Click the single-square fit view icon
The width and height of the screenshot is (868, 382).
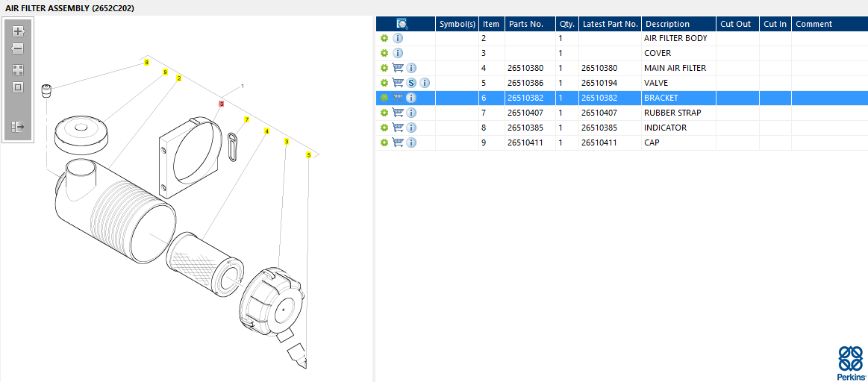[x=18, y=87]
